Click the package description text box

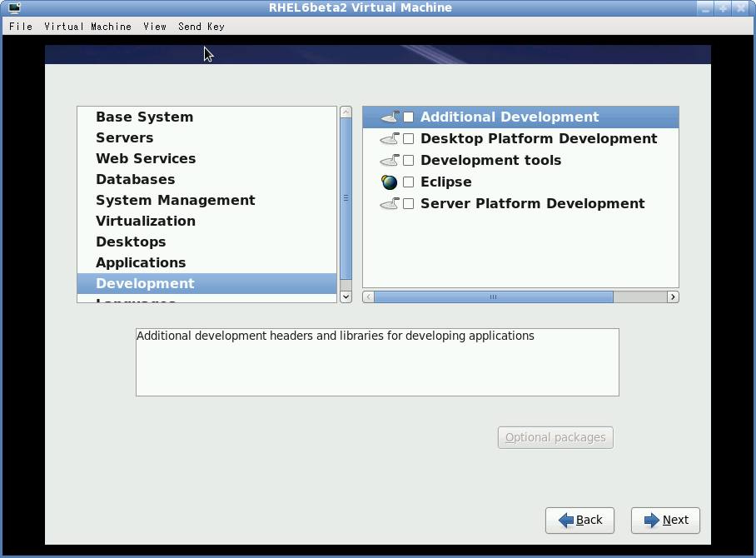point(377,362)
